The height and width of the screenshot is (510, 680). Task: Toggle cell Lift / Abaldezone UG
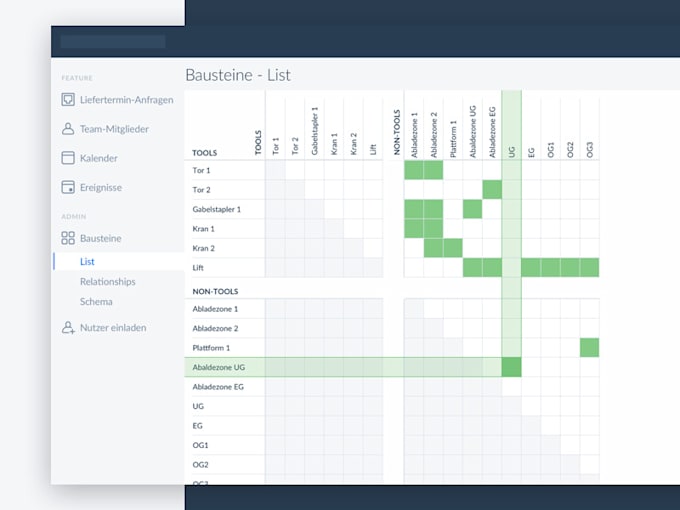coord(473,268)
